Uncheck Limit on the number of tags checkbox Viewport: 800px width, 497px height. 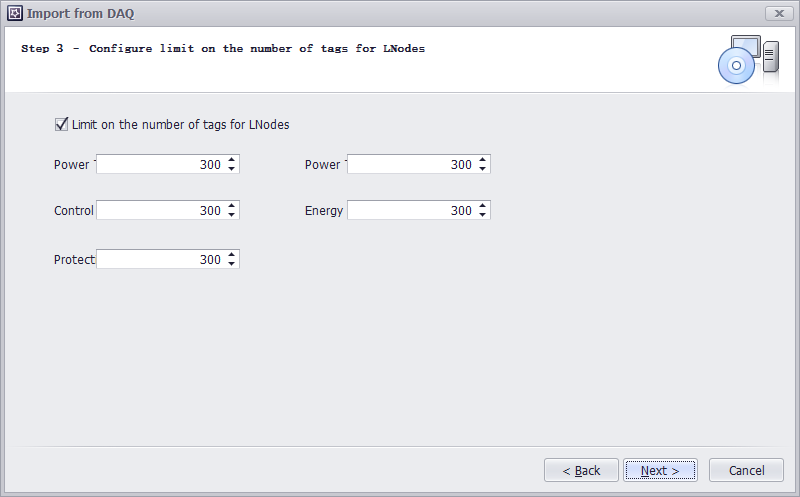click(x=62, y=125)
